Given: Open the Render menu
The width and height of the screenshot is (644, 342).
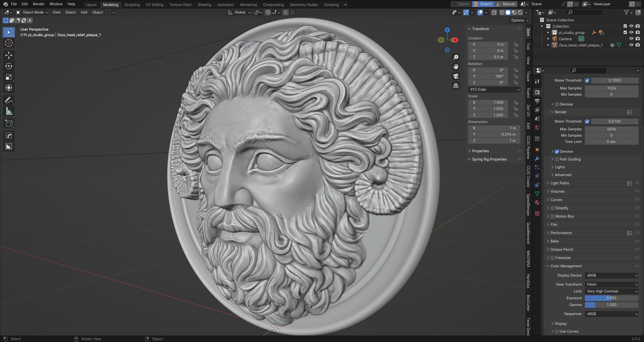Looking at the screenshot, I should click(x=38, y=4).
